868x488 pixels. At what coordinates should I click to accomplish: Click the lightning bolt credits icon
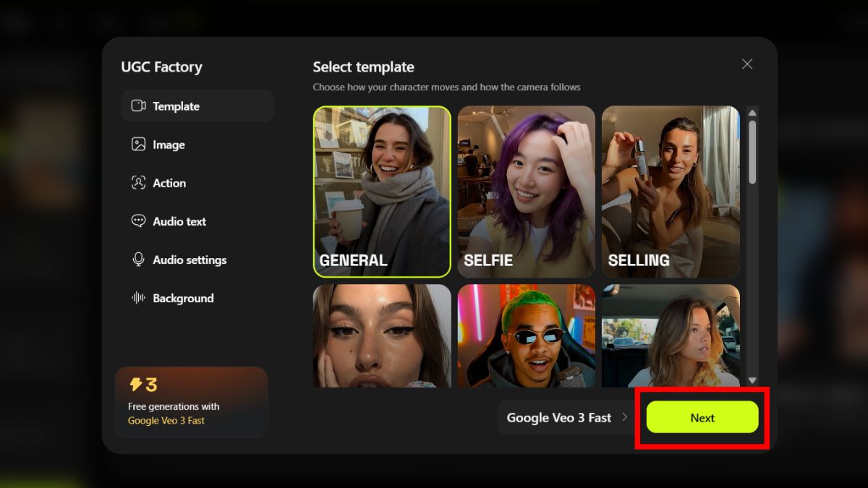point(135,385)
